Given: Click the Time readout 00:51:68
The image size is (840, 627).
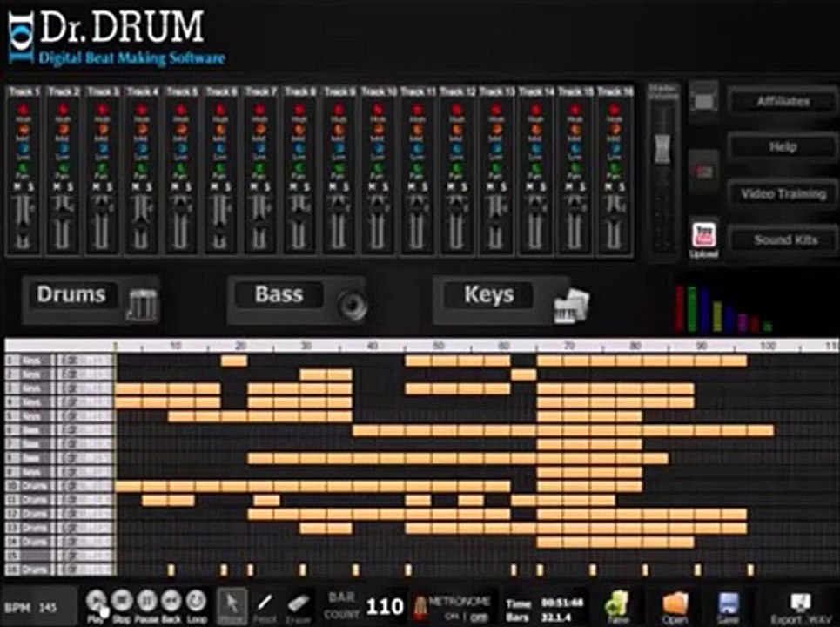Looking at the screenshot, I should (561, 603).
